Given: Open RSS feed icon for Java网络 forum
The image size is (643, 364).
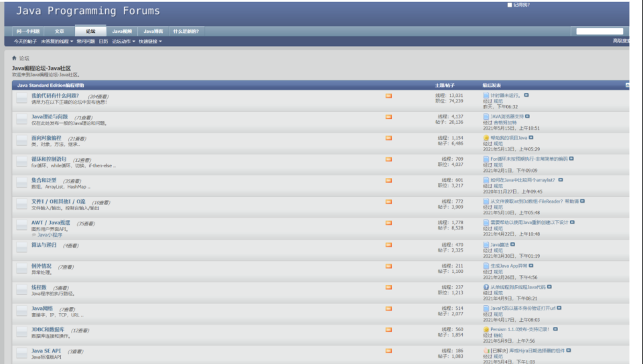Looking at the screenshot, I should pos(388,308).
